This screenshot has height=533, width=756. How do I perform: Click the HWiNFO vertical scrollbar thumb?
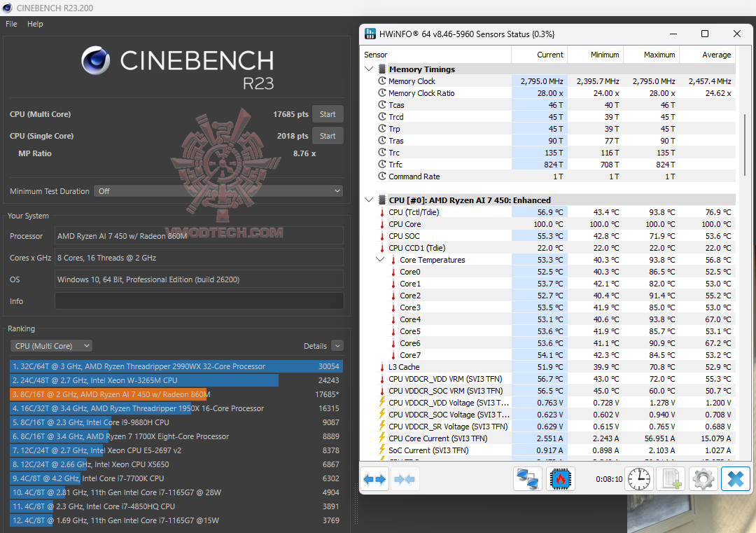tap(745, 145)
